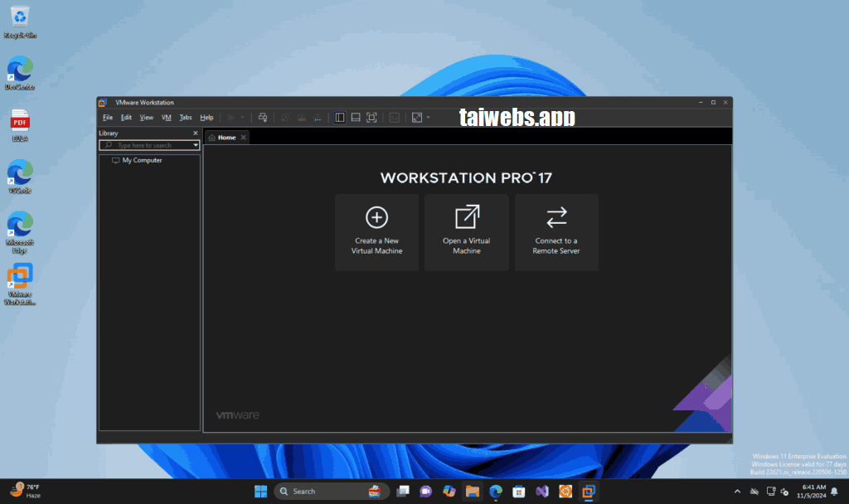Open Microsoft Edge from the taskbar
The width and height of the screenshot is (849, 504).
(496, 491)
